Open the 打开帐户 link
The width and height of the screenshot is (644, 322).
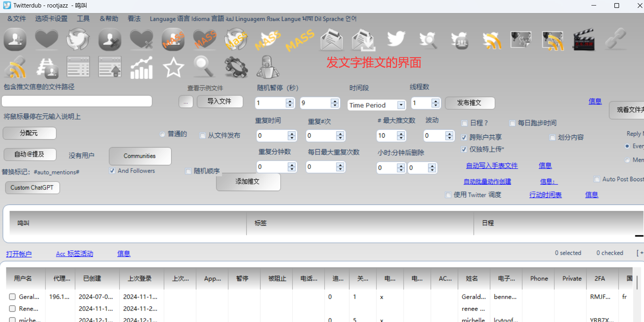tap(19, 254)
